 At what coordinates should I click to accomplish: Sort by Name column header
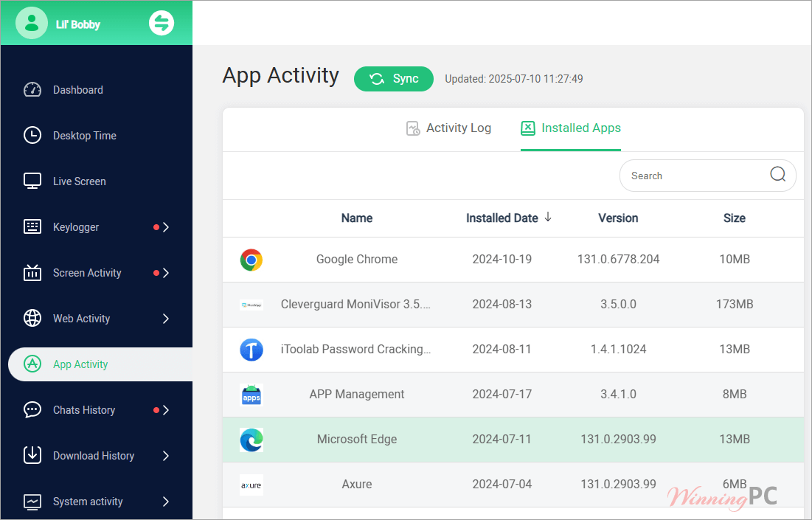pyautogui.click(x=357, y=218)
